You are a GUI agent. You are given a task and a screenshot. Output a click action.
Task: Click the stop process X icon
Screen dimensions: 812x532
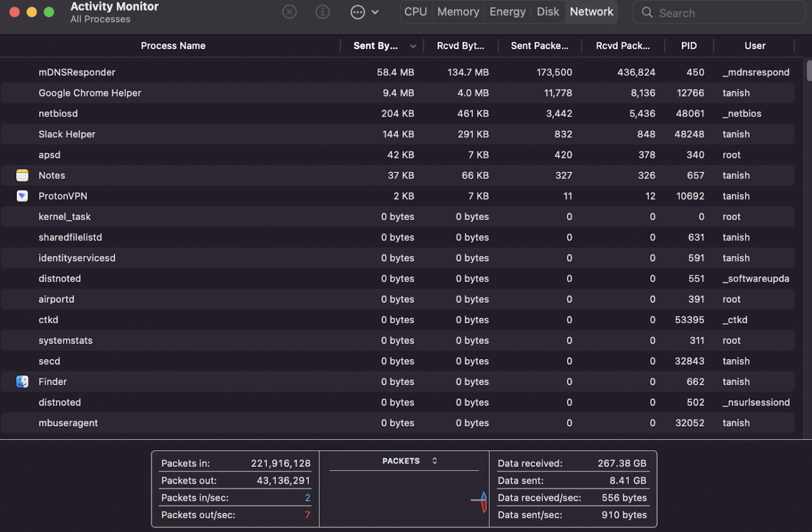290,12
